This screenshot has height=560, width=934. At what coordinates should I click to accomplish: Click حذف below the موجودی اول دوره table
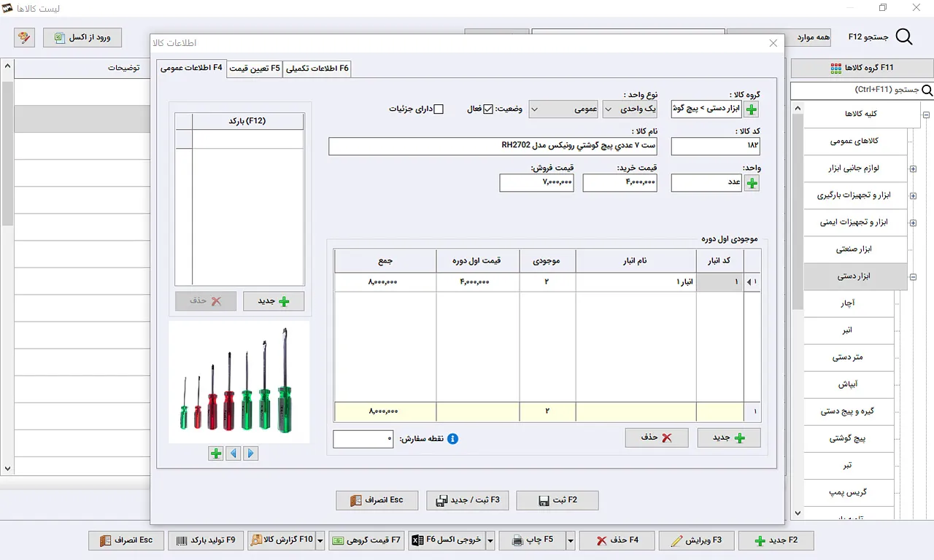tap(657, 437)
